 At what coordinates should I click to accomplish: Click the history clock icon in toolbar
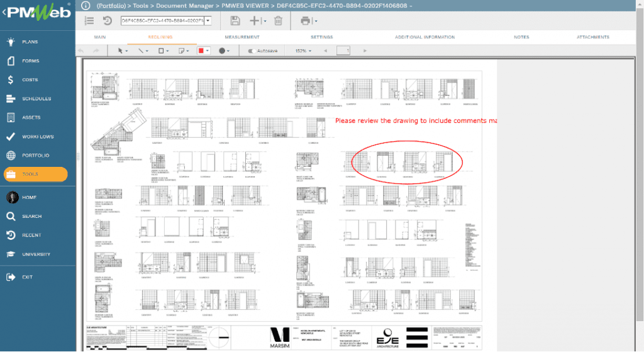[x=107, y=21]
